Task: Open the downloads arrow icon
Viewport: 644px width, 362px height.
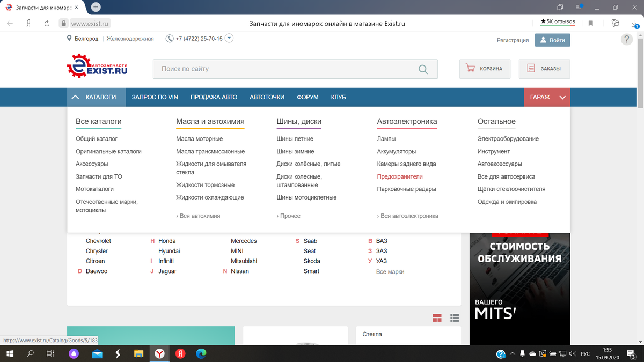Action: [635, 23]
